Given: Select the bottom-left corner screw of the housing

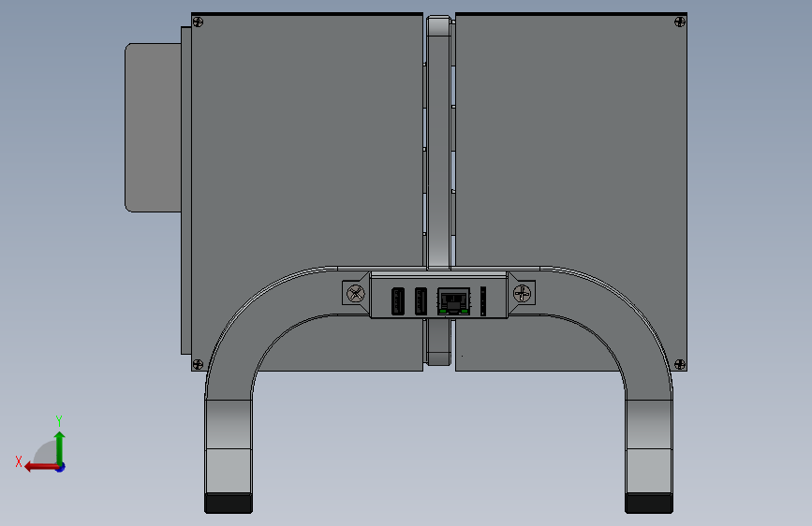Looking at the screenshot, I should pyautogui.click(x=198, y=364).
